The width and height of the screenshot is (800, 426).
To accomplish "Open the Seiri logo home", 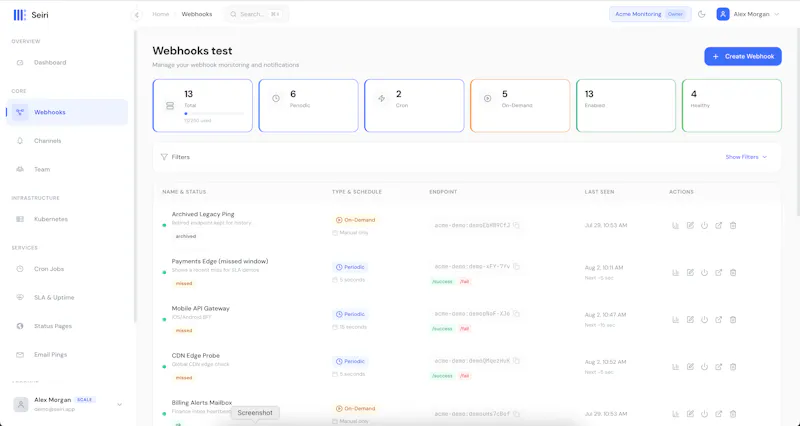I will coord(31,15).
